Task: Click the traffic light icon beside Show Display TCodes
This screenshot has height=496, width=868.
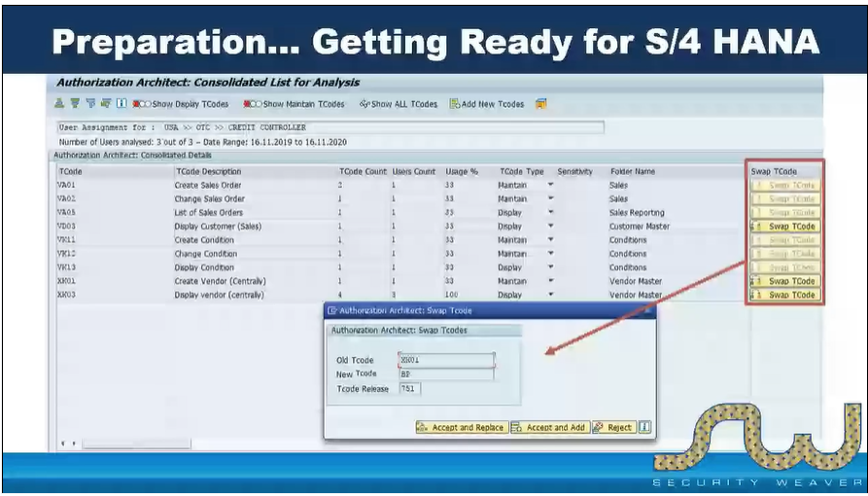Action: point(141,104)
